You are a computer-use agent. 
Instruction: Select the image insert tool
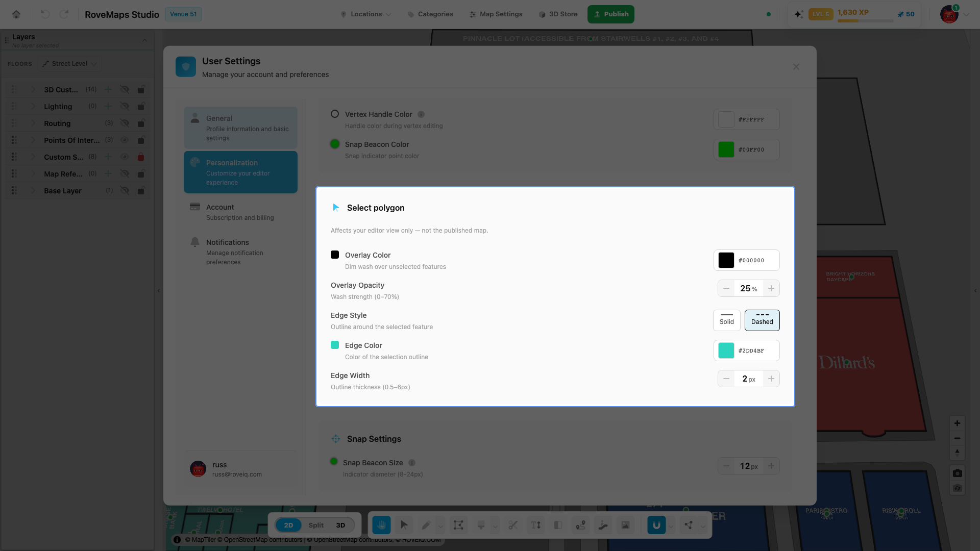[625, 525]
